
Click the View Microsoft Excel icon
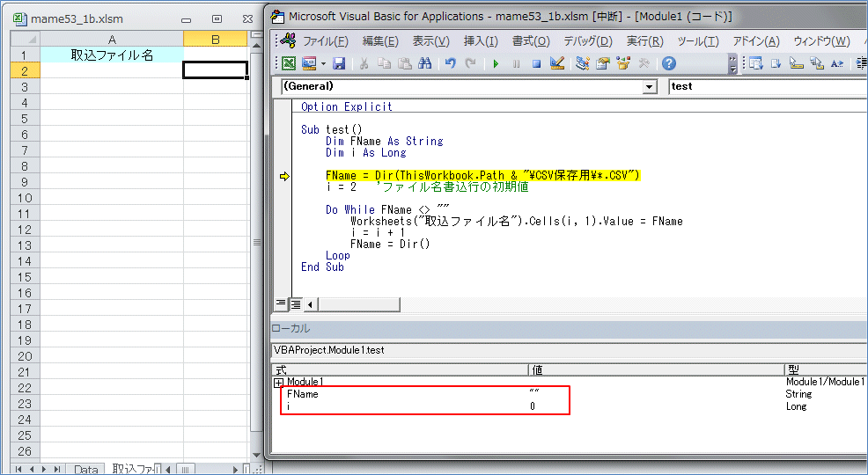pos(288,63)
